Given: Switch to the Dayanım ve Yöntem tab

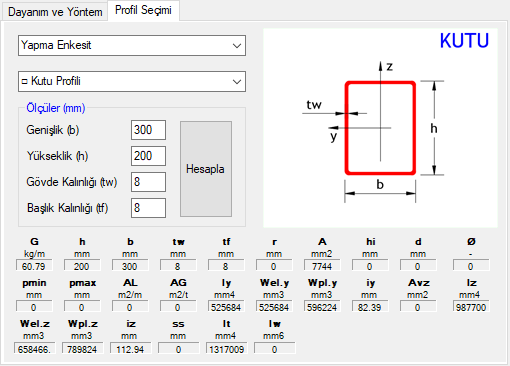Looking at the screenshot, I should coord(55,12).
